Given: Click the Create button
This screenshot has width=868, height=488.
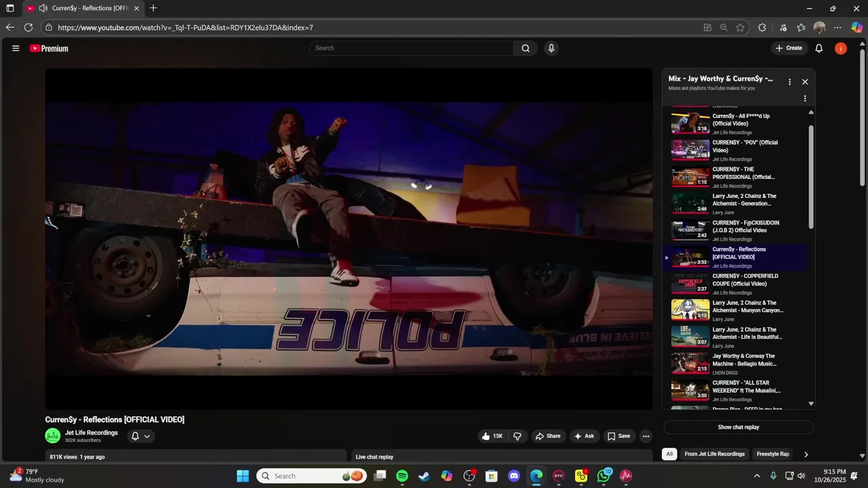Looking at the screenshot, I should coord(789,48).
